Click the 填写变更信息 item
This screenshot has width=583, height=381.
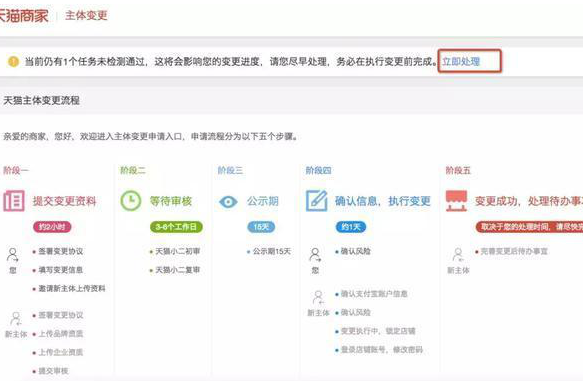tap(61, 270)
